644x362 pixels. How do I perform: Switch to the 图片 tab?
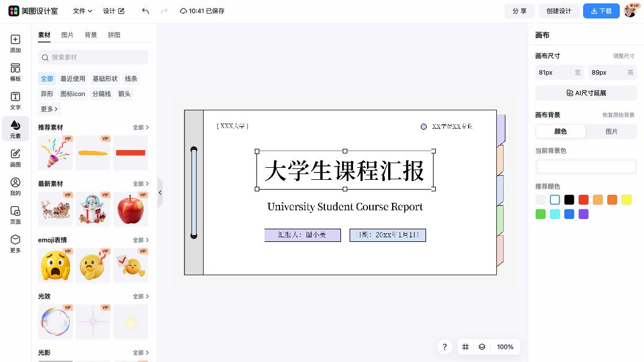click(67, 35)
